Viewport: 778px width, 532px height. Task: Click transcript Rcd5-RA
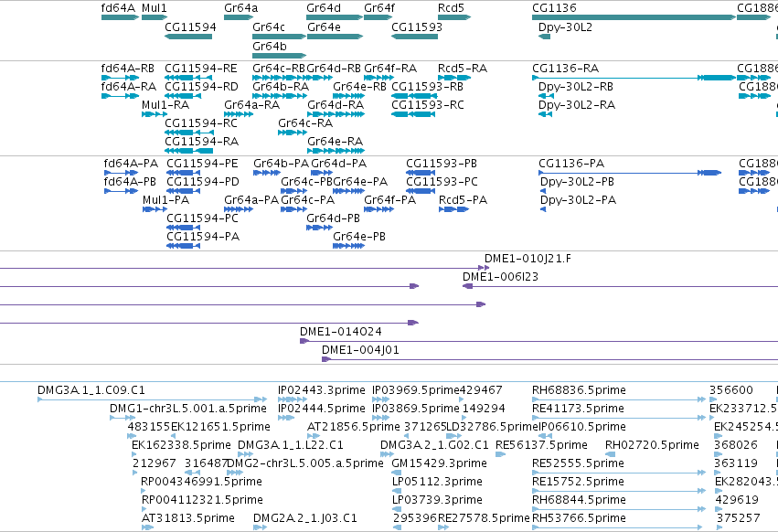click(463, 68)
